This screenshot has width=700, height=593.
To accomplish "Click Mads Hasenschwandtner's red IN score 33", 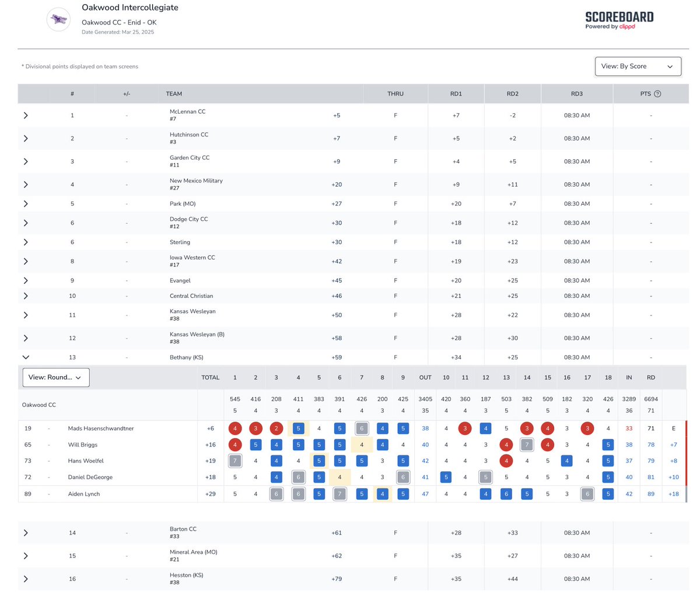I will tap(629, 429).
